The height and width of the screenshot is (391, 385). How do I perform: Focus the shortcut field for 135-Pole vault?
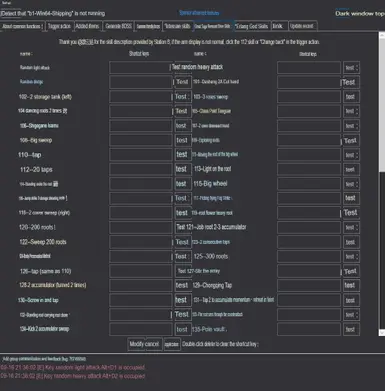pos(309,329)
